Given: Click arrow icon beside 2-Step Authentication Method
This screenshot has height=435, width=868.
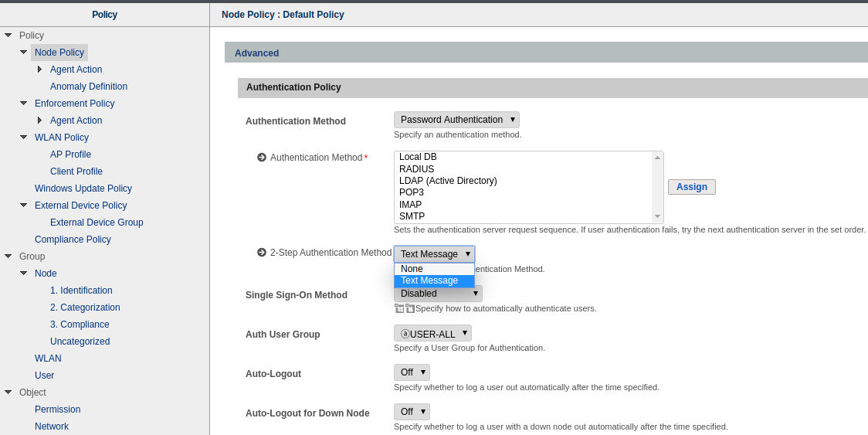Looking at the screenshot, I should 262,253.
